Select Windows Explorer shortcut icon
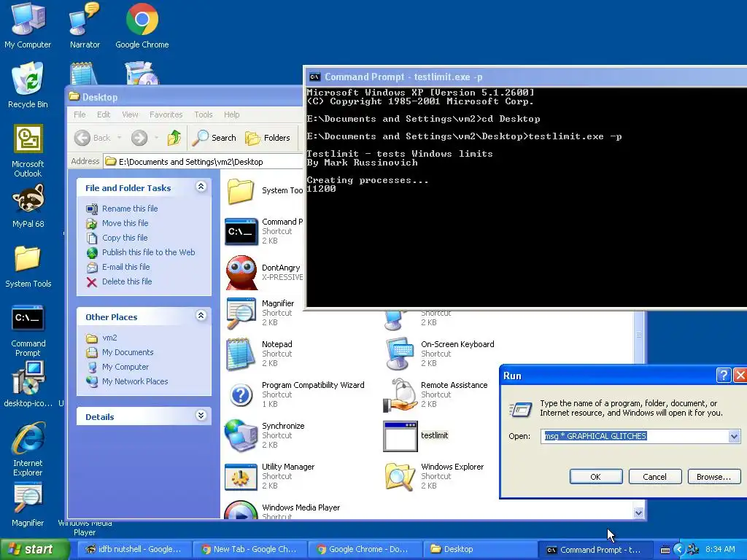The width and height of the screenshot is (747, 560). pos(400,476)
